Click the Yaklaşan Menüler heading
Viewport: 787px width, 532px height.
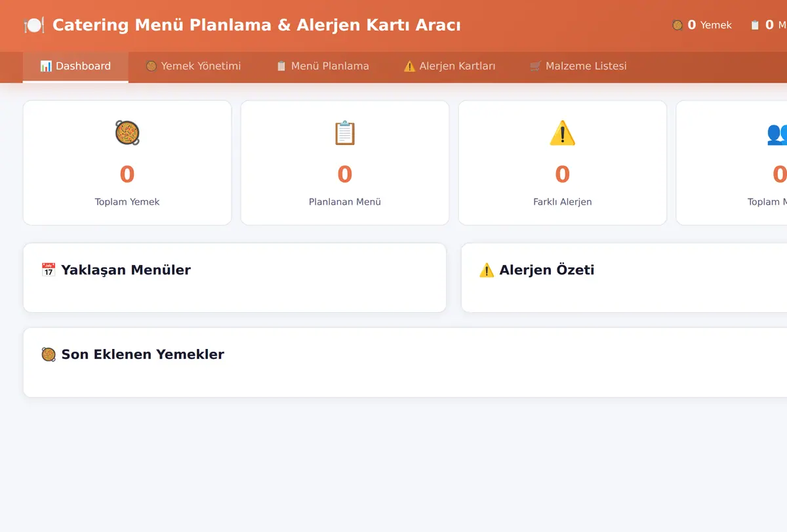pyautogui.click(x=126, y=270)
